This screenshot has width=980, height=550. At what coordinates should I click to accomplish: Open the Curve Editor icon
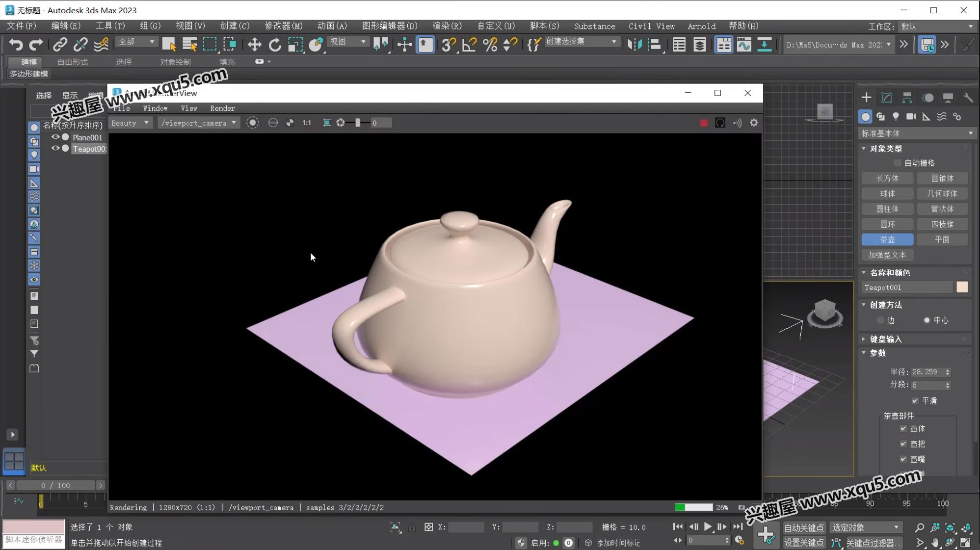(x=744, y=45)
